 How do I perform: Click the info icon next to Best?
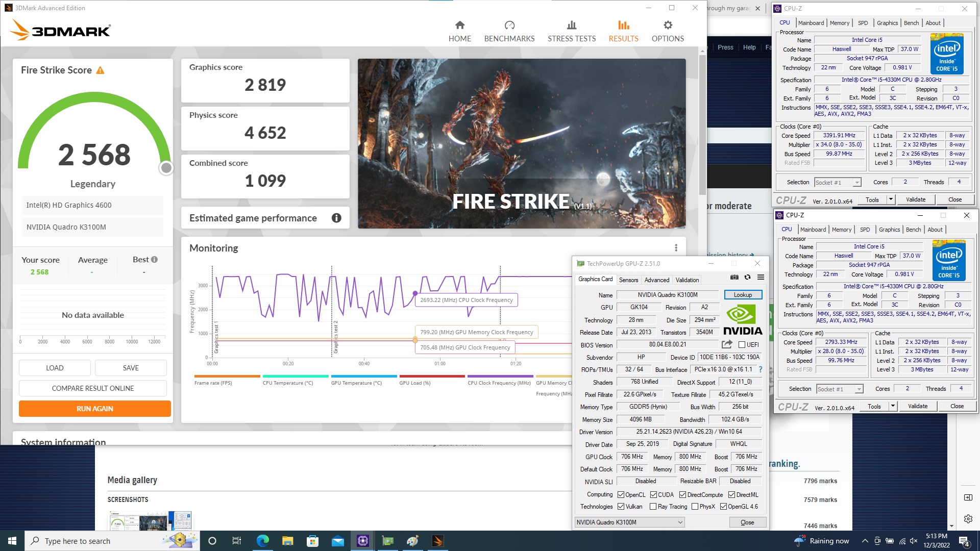(154, 259)
